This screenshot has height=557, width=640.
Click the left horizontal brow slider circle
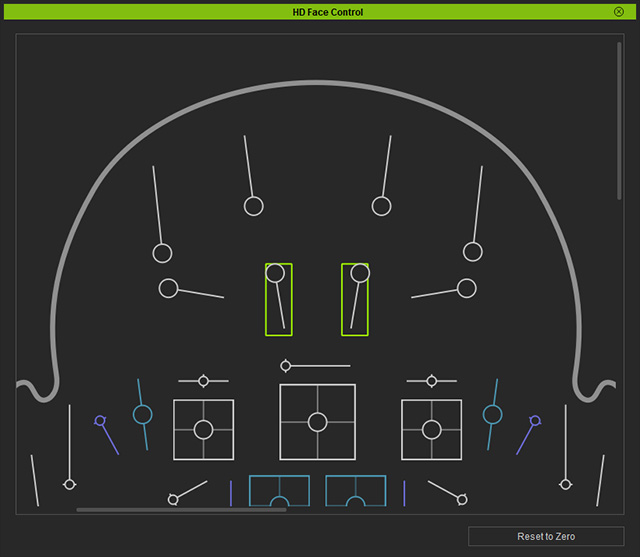coord(168,288)
